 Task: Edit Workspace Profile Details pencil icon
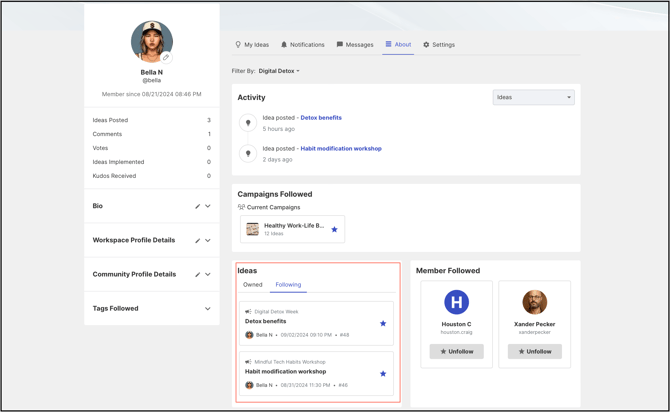197,240
